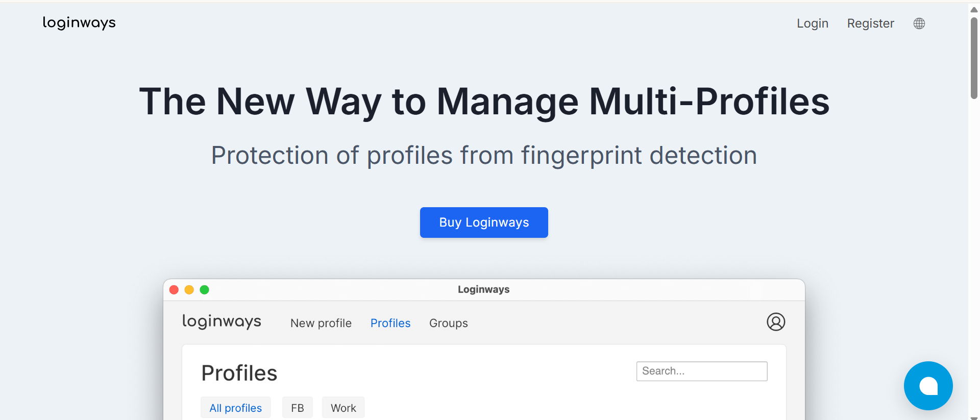The height and width of the screenshot is (420, 980).
Task: Click the loginways logo inside the app window
Action: tap(222, 322)
